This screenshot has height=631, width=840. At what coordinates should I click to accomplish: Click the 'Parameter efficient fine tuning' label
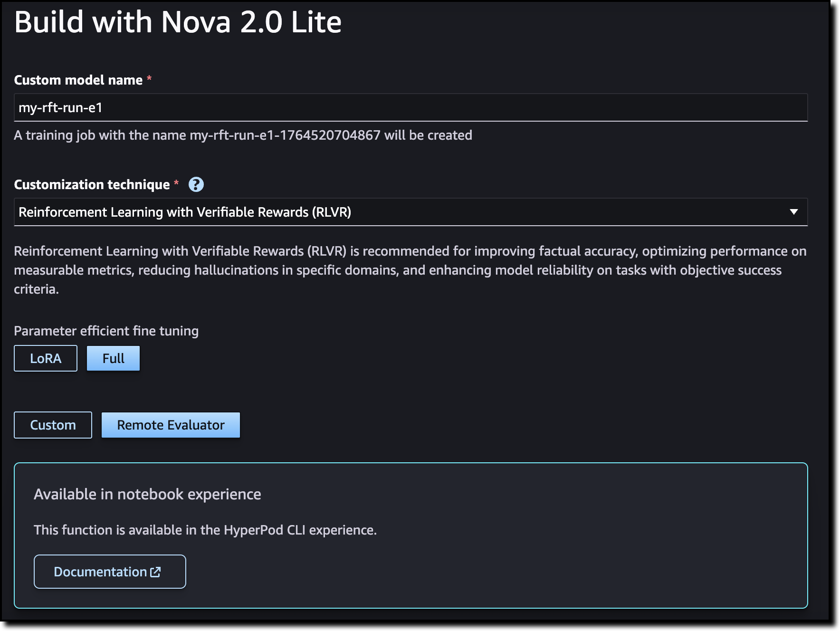[x=106, y=331]
